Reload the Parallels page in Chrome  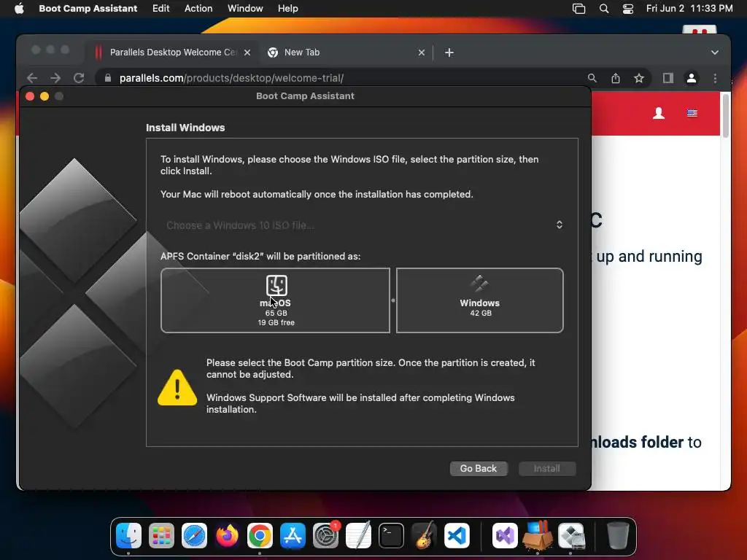click(79, 77)
